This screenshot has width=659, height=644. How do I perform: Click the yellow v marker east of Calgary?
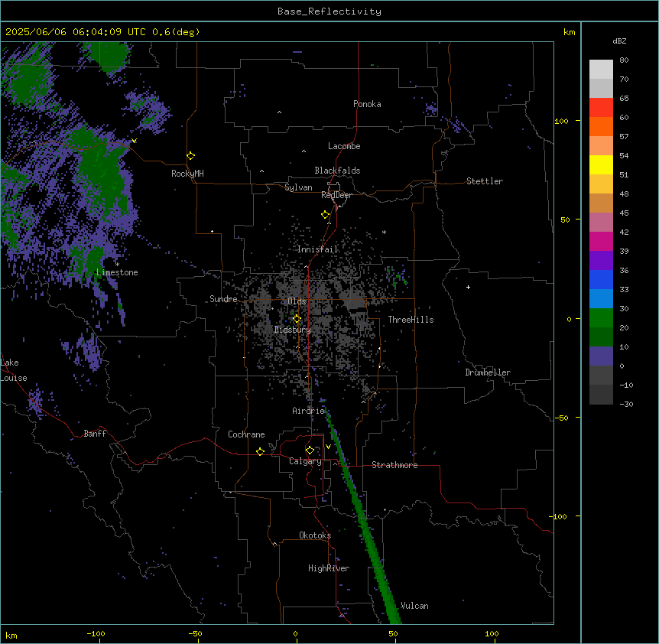tap(328, 447)
